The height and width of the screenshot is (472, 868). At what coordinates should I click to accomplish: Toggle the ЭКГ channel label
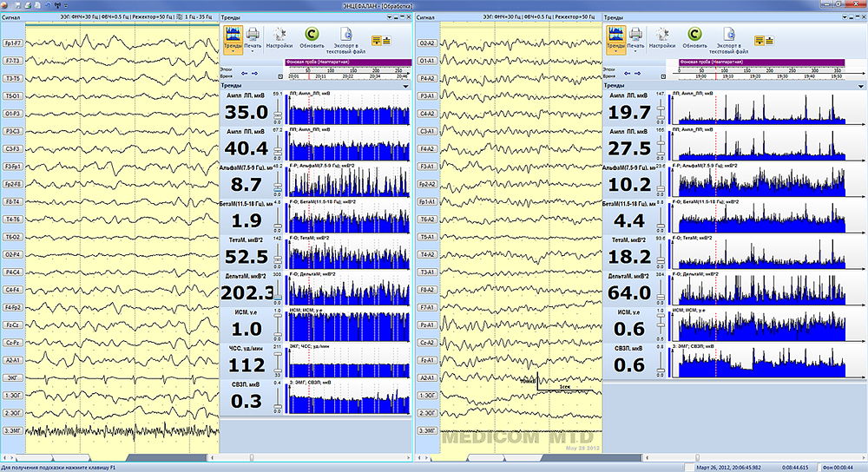pos(12,378)
